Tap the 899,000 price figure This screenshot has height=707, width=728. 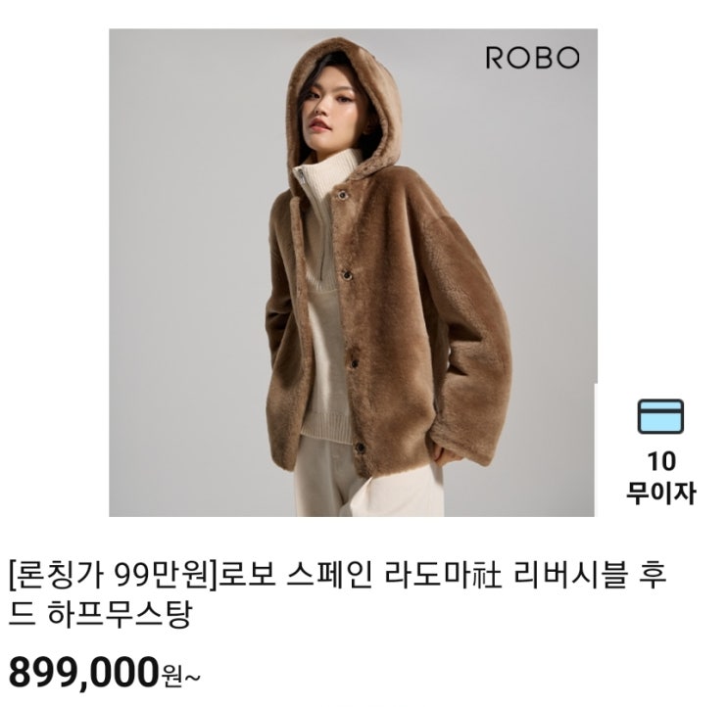84,673
